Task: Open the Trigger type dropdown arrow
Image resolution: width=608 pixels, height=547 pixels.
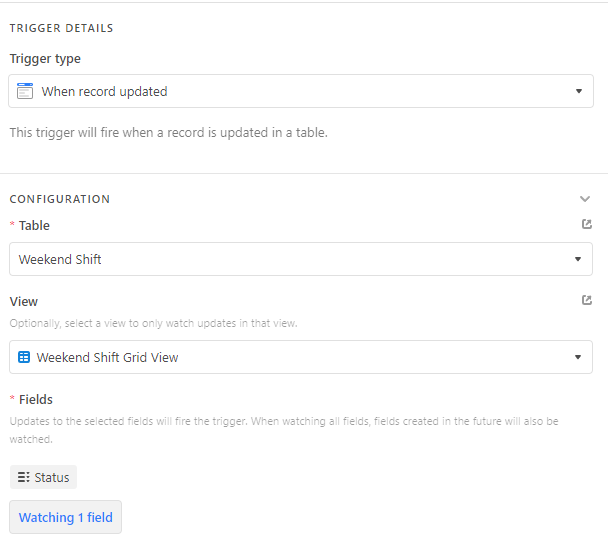Action: coord(579,91)
